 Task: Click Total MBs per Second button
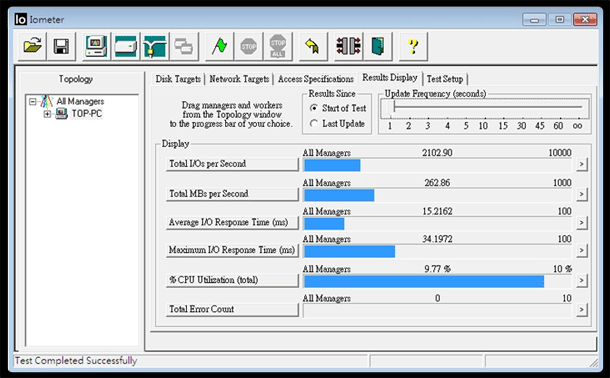pyautogui.click(x=232, y=194)
